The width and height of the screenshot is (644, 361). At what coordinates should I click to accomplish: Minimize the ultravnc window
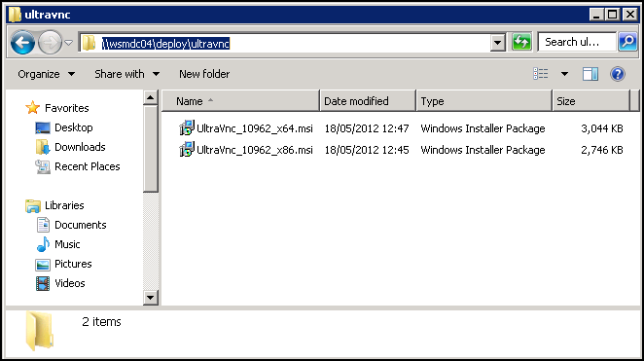[596, 15]
